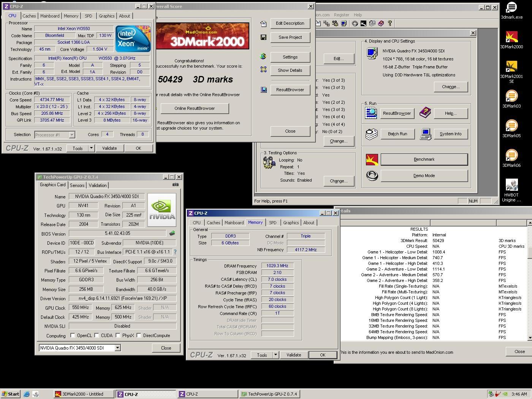Screen dimensions: 532x399
Task: Switch to 3DMark2000 - Untitled taskbar item
Action: coord(84,394)
